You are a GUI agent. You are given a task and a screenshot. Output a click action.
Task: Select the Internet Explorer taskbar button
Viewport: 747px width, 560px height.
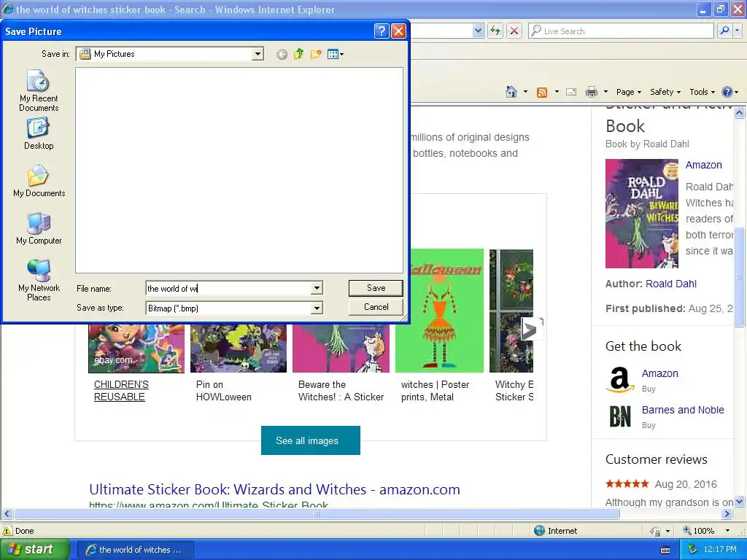tap(135, 550)
